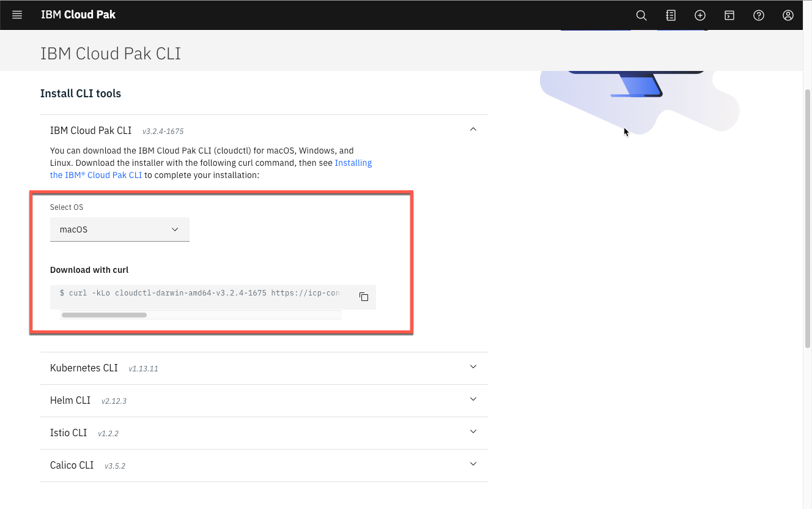Click the IBM Cloud Pak header logo
Image resolution: width=812 pixels, height=509 pixels.
coord(78,15)
